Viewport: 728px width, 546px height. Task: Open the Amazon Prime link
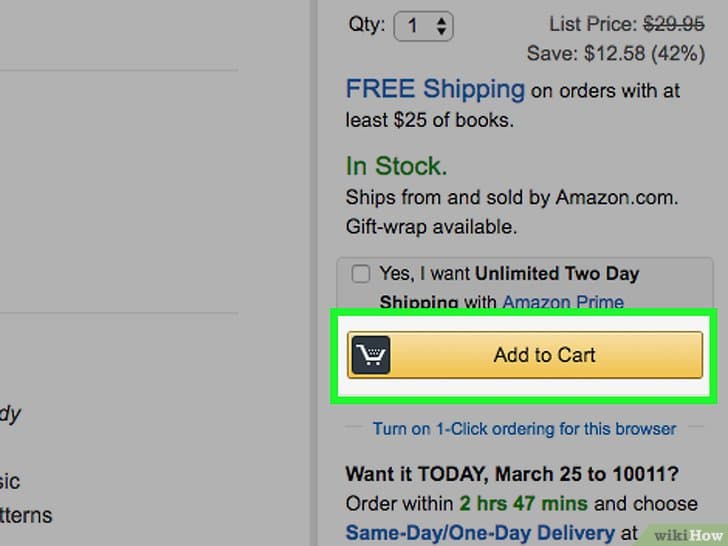tap(563, 302)
